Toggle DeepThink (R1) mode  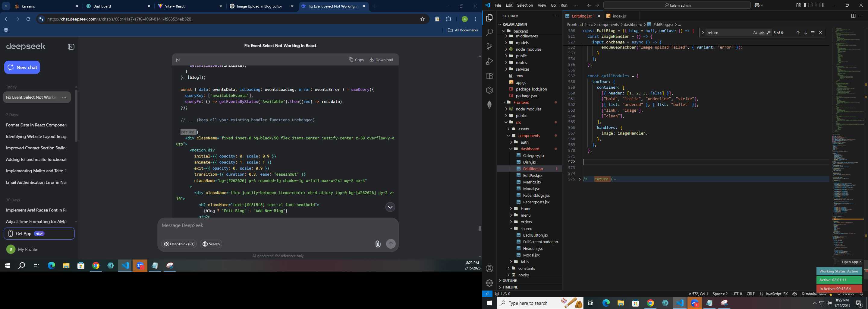click(x=179, y=244)
